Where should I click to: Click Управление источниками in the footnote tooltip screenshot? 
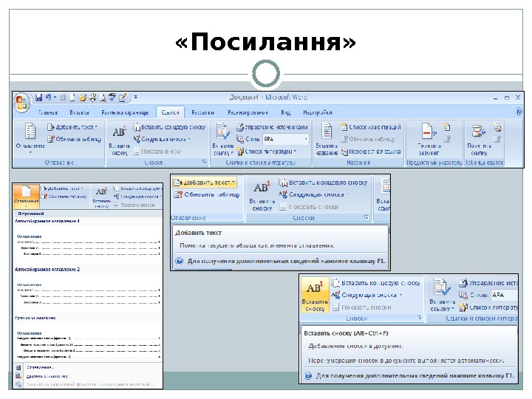coord(488,283)
